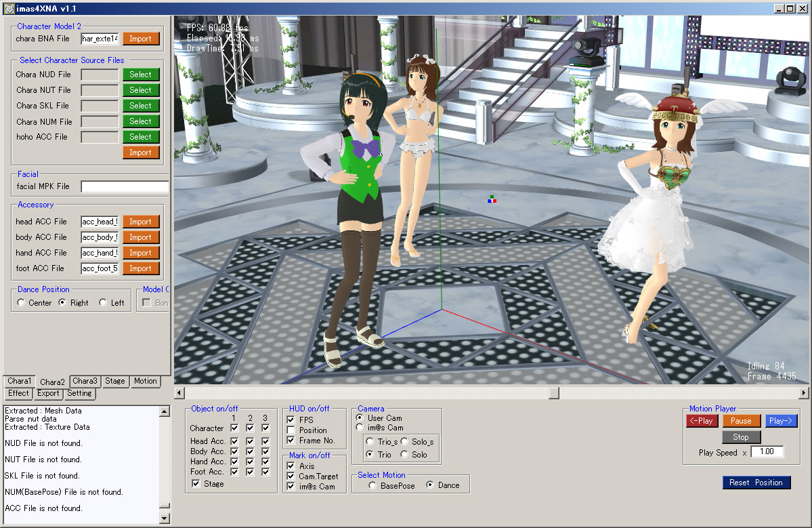Image resolution: width=812 pixels, height=528 pixels.
Task: Select a Chara NUD File
Action: point(141,75)
